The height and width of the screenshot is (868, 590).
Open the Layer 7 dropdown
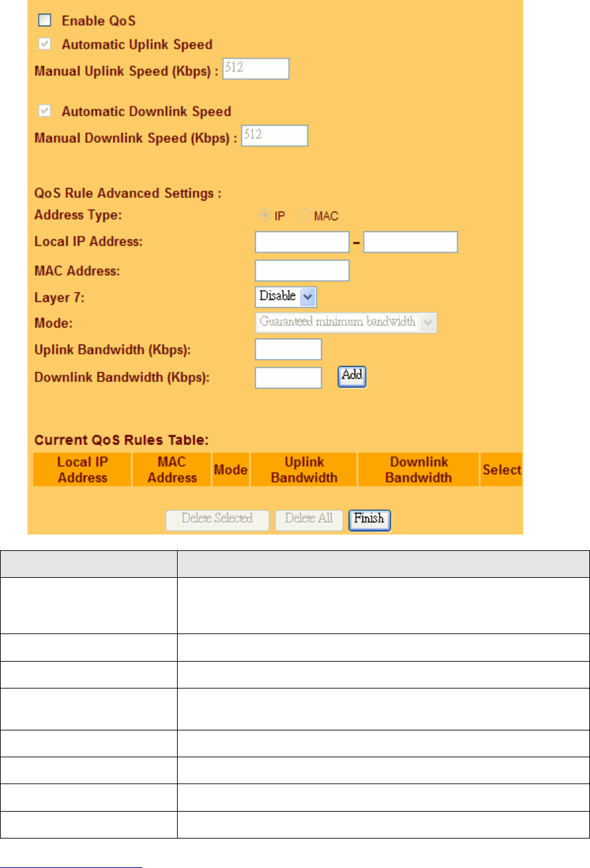[x=286, y=297]
